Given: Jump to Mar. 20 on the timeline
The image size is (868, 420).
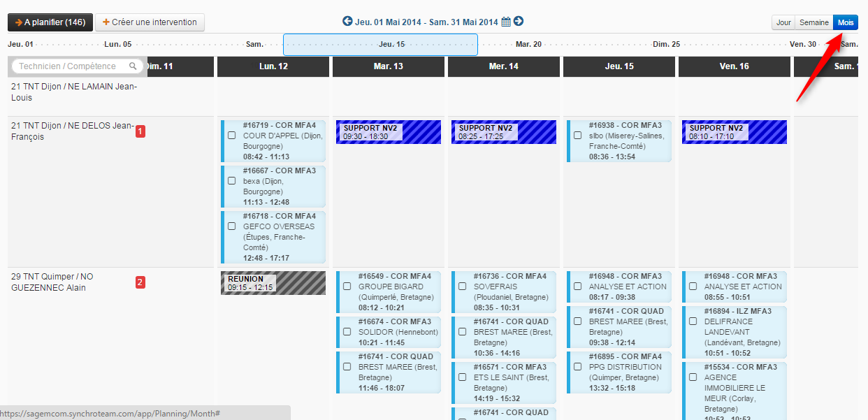Looking at the screenshot, I should 528,44.
